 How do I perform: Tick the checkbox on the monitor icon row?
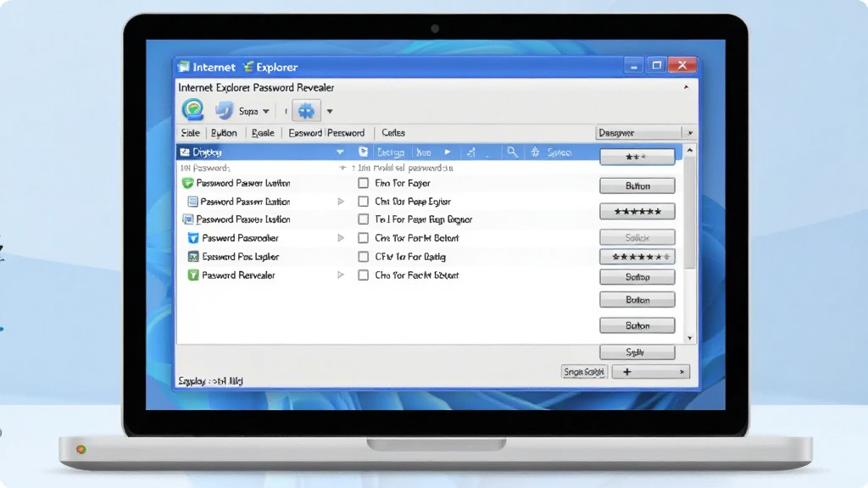click(363, 219)
